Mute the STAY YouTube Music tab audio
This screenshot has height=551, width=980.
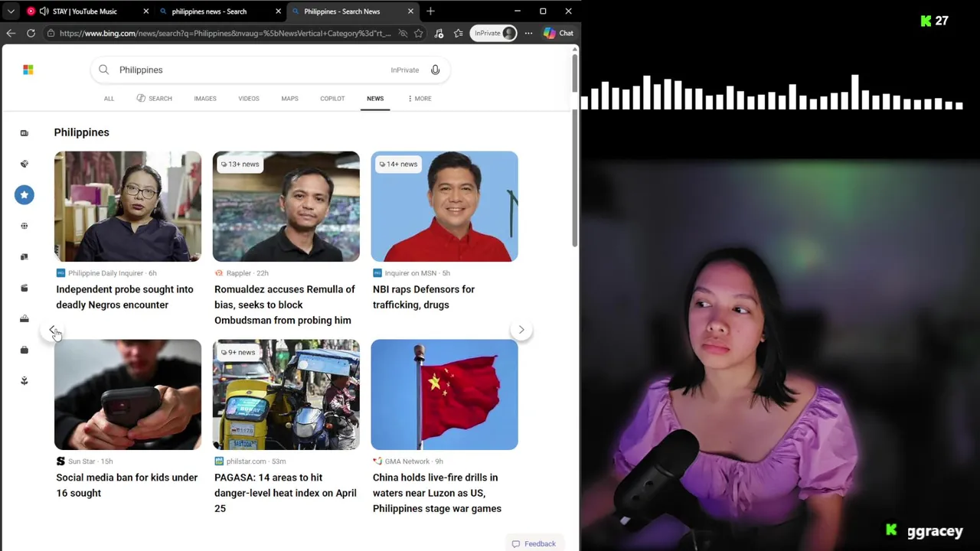click(x=44, y=11)
